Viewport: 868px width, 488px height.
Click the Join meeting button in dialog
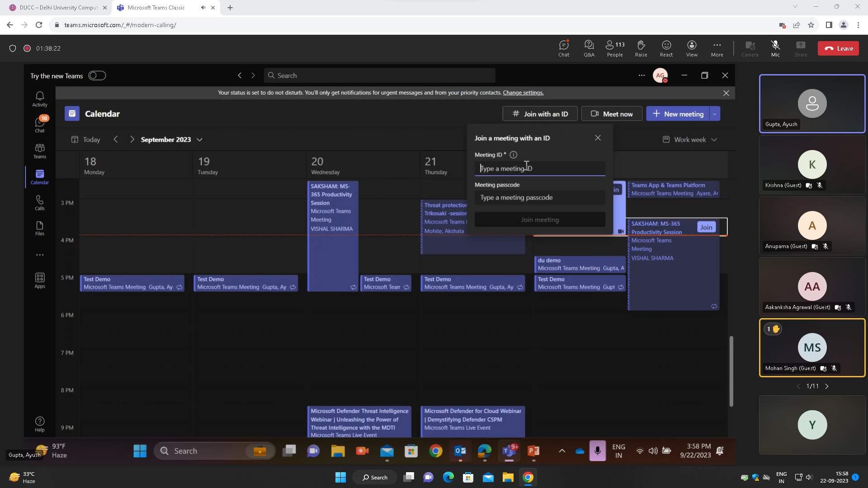[x=540, y=220]
